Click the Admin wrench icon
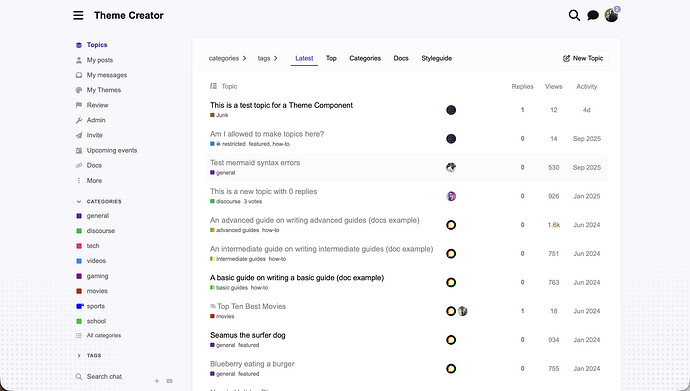This screenshot has width=690, height=391. (x=79, y=120)
